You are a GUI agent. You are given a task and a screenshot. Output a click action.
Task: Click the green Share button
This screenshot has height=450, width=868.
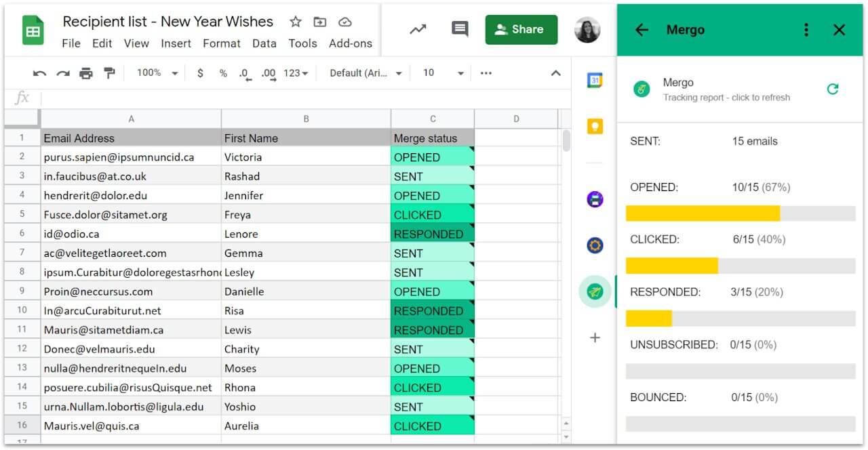pos(521,30)
